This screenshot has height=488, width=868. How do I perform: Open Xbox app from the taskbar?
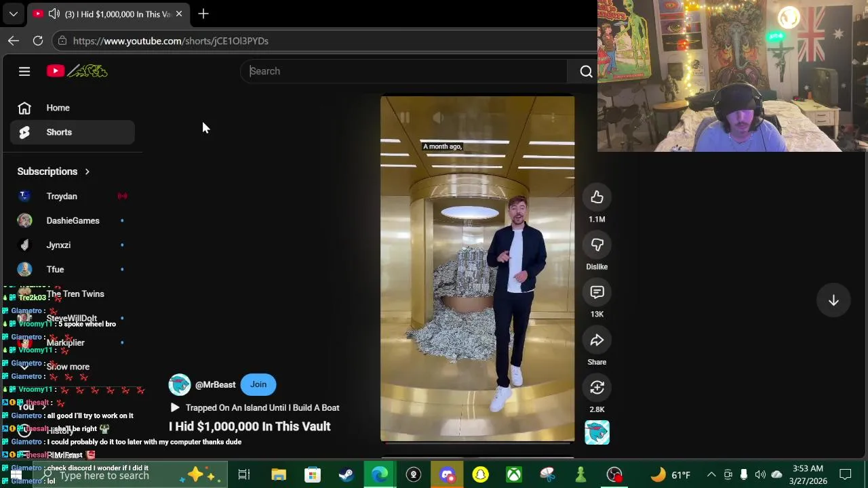tap(514, 475)
